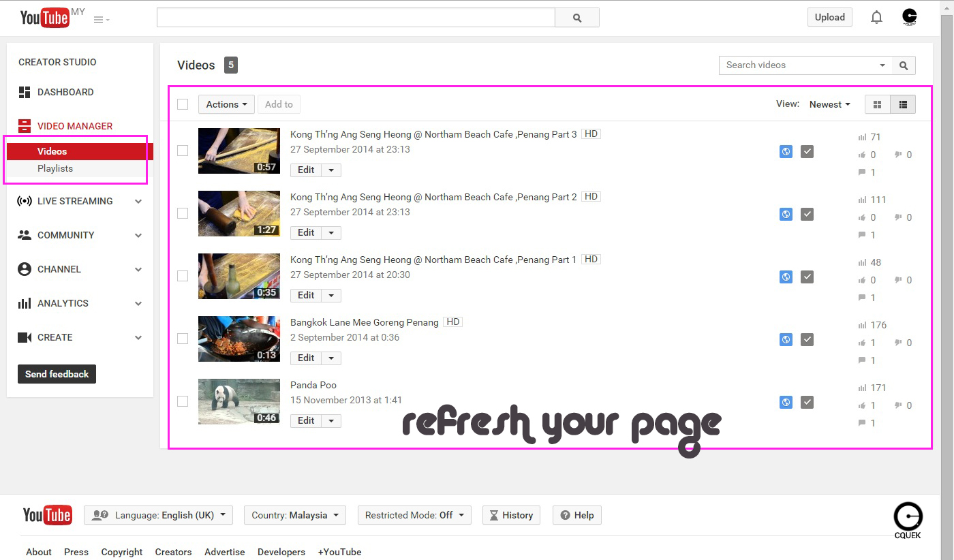Click the comments icon for Panda Poo

[863, 423]
